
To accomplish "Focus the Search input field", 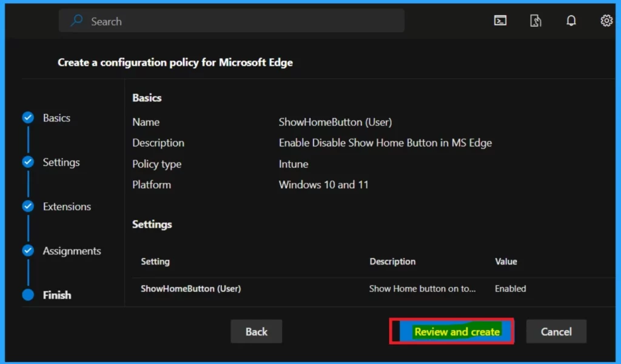I will 231,21.
